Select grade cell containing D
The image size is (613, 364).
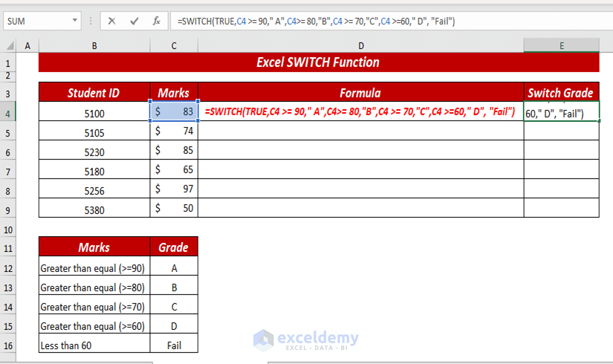coord(174,325)
